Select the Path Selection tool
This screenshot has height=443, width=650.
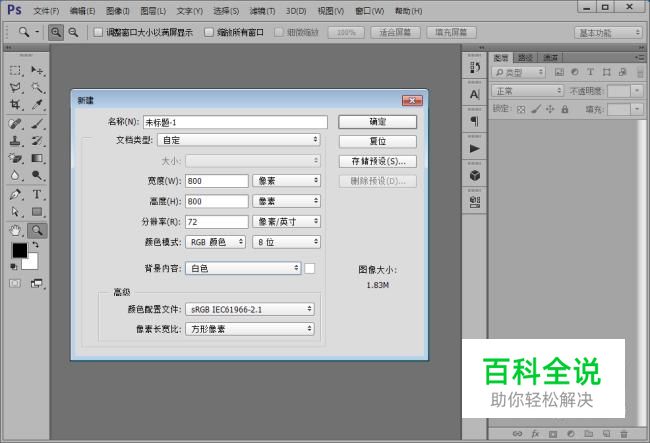click(15, 212)
